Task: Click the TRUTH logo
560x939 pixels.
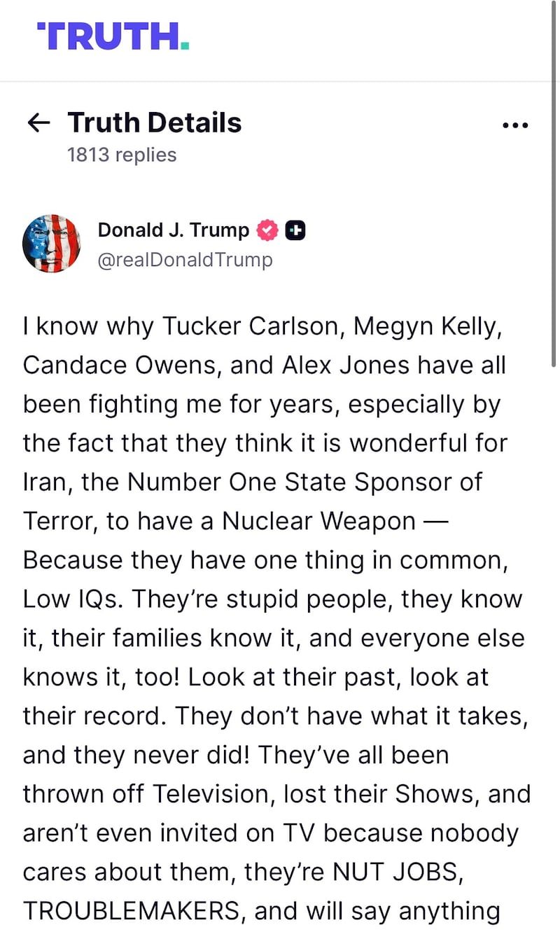Action: [x=113, y=36]
